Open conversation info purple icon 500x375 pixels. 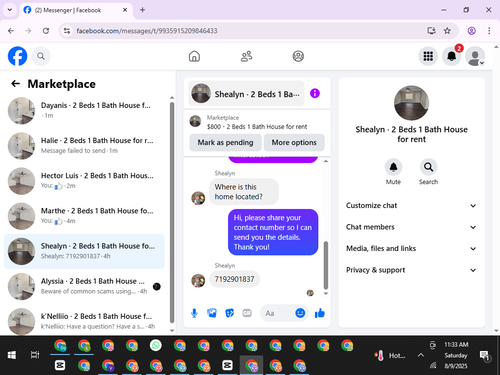coord(315,93)
